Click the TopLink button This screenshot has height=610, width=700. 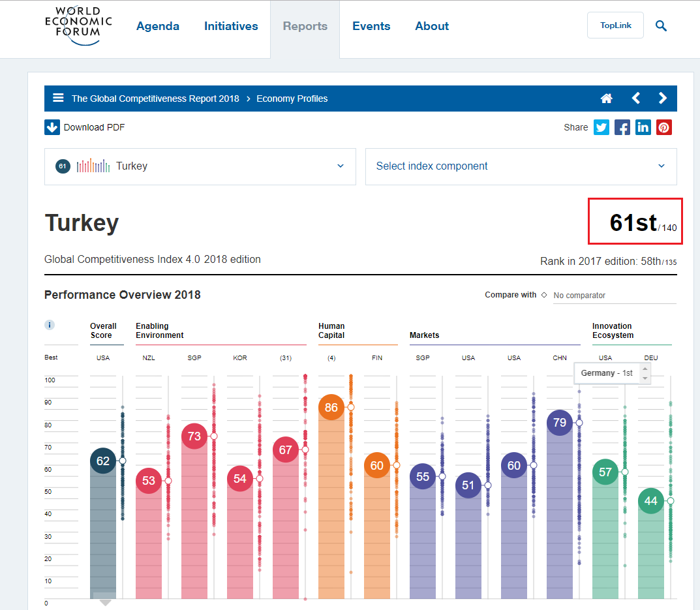[615, 25]
